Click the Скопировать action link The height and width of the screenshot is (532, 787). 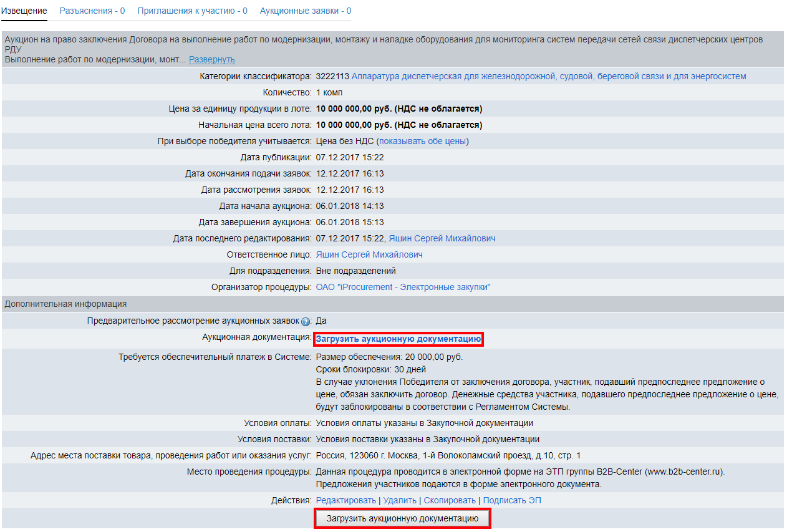tap(449, 500)
